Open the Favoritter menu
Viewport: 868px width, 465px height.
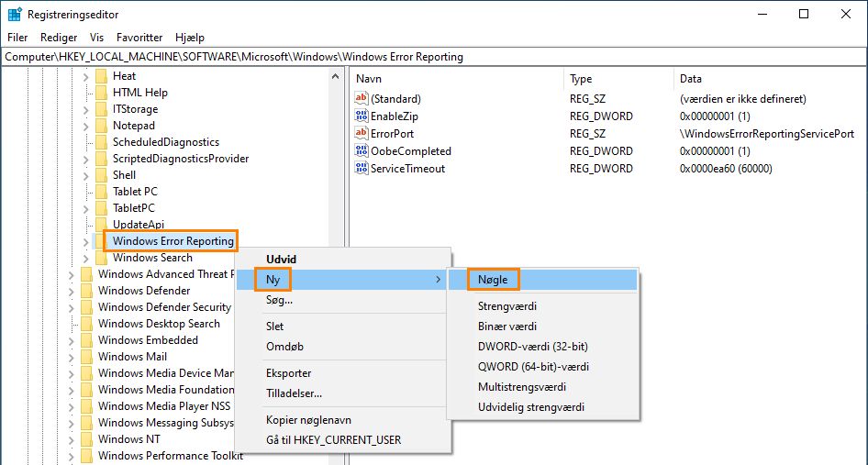tap(139, 38)
